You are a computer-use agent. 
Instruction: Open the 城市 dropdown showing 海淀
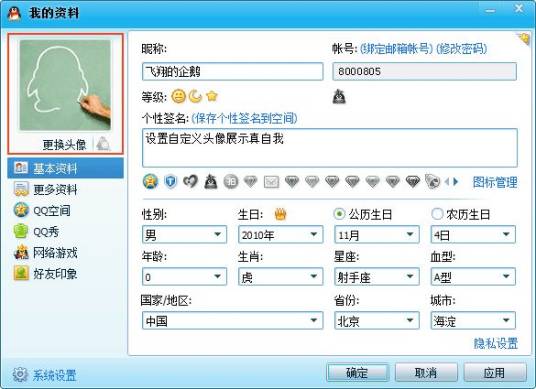tap(473, 320)
